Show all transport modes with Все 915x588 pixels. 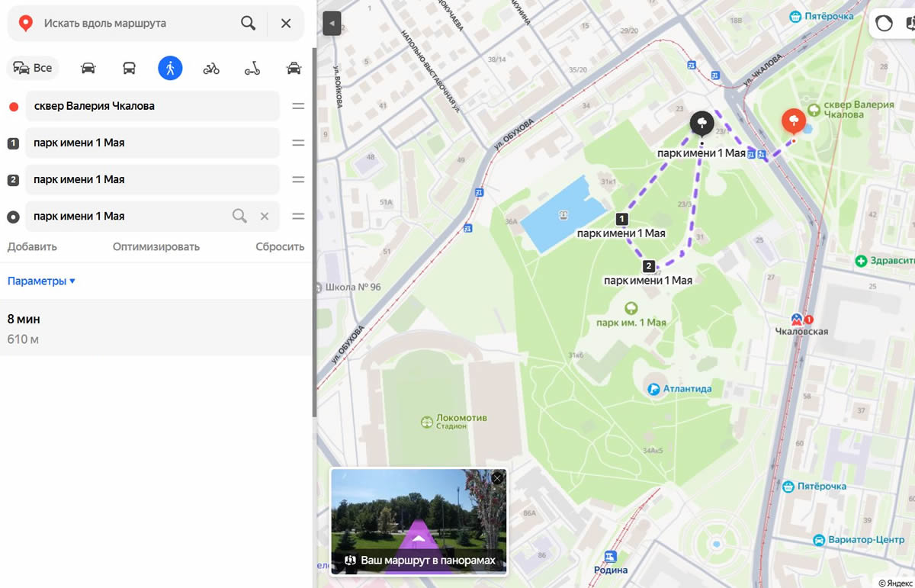(x=33, y=68)
